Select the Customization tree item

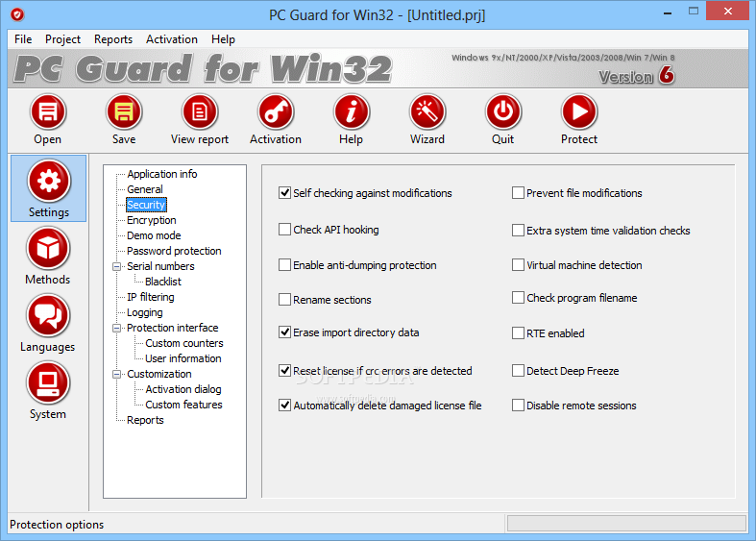pyautogui.click(x=159, y=374)
